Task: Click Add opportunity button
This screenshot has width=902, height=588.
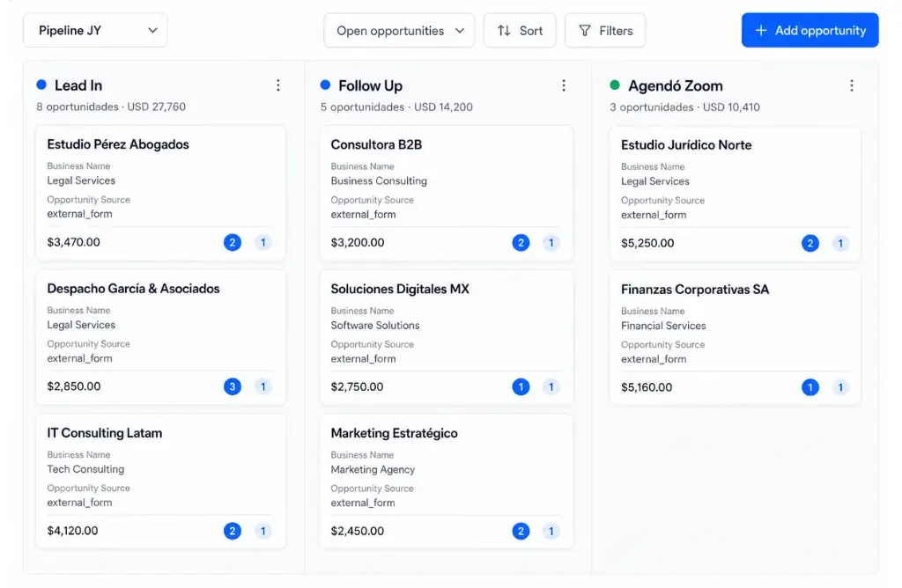Action: point(810,31)
